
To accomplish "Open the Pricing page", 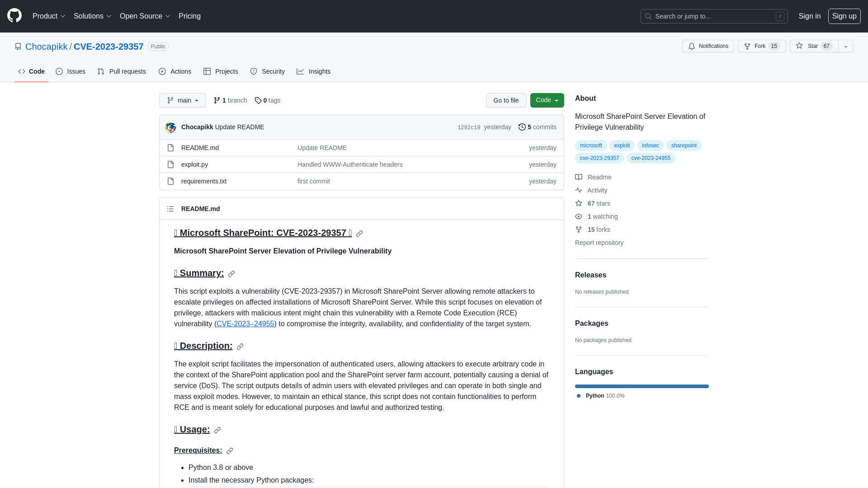I will 189,16.
